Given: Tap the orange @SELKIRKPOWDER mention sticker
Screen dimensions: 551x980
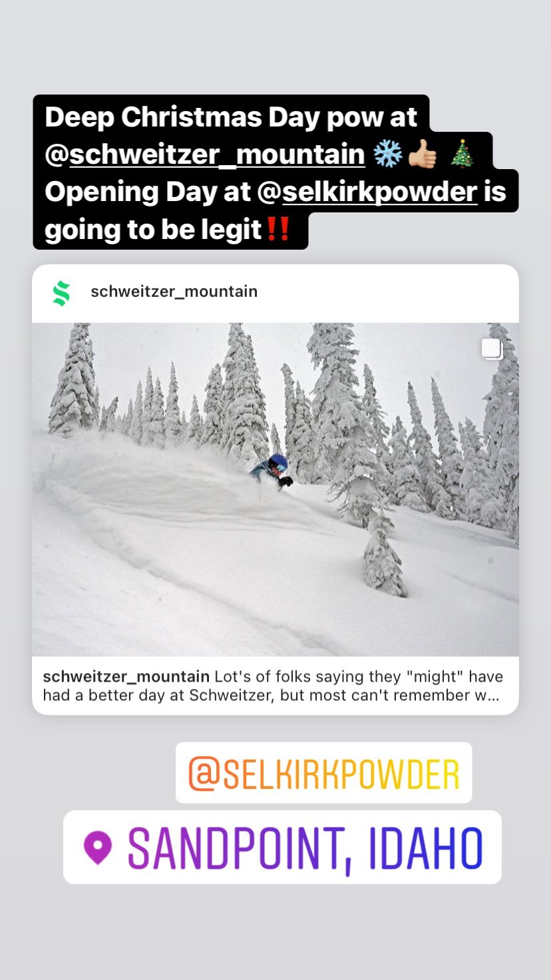Looking at the screenshot, I should click(324, 773).
